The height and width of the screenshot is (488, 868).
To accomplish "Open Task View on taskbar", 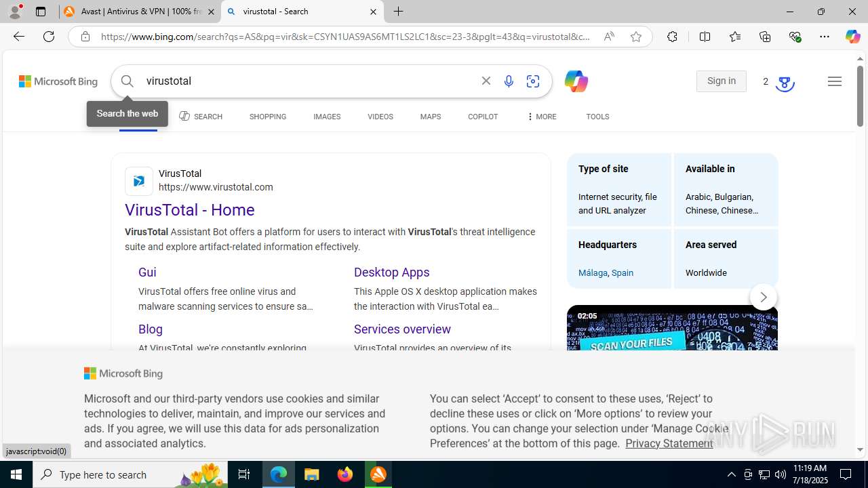I will click(x=244, y=474).
